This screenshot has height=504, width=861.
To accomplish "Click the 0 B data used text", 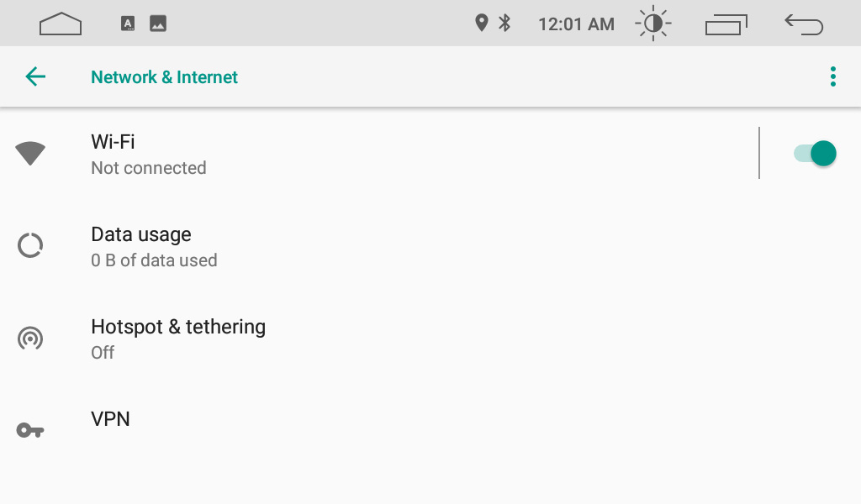I will click(x=154, y=260).
